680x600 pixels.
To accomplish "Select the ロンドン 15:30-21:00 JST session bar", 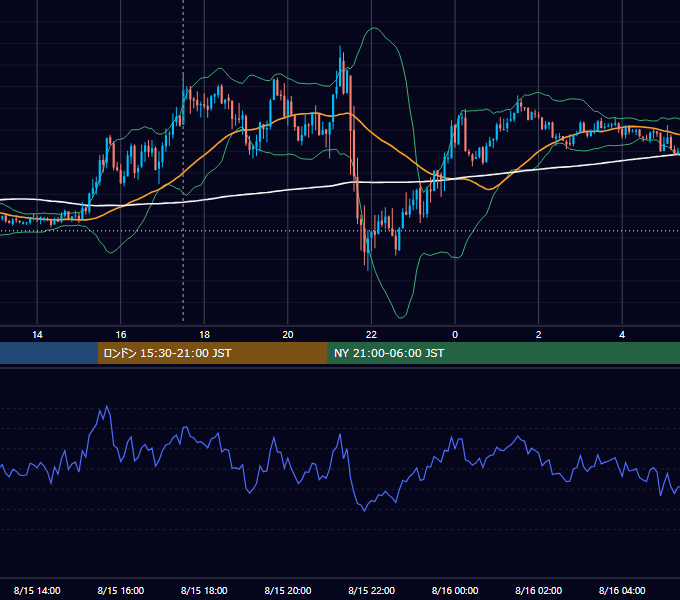I will pyautogui.click(x=212, y=353).
